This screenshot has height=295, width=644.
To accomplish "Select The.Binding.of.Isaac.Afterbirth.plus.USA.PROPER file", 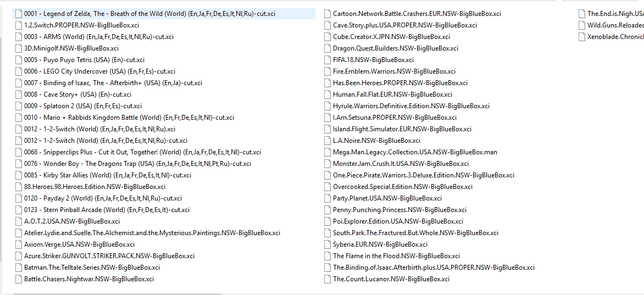I will click(434, 266).
